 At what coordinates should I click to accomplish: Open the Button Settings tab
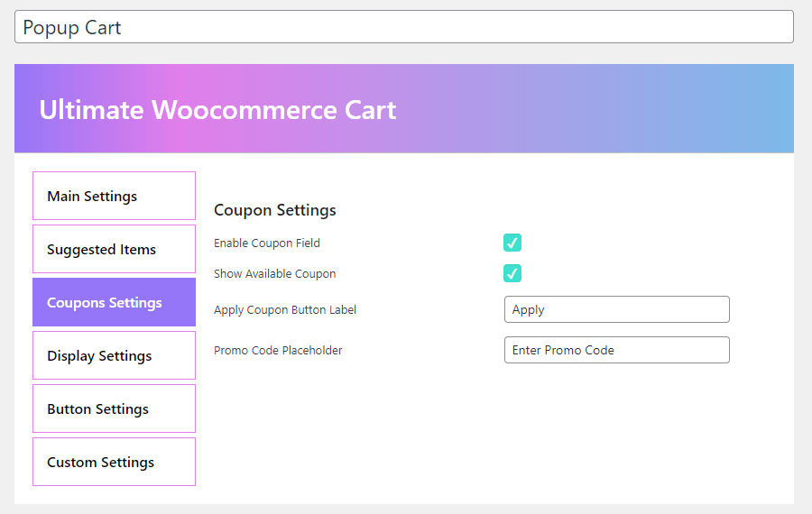114,408
